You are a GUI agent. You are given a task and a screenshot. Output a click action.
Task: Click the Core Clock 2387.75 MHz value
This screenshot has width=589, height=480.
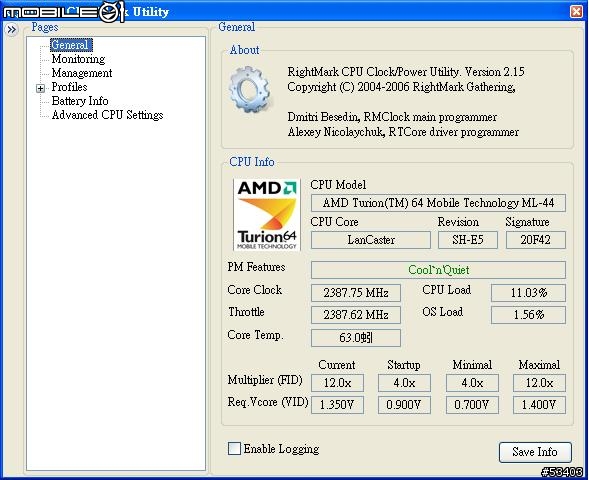[x=356, y=293]
